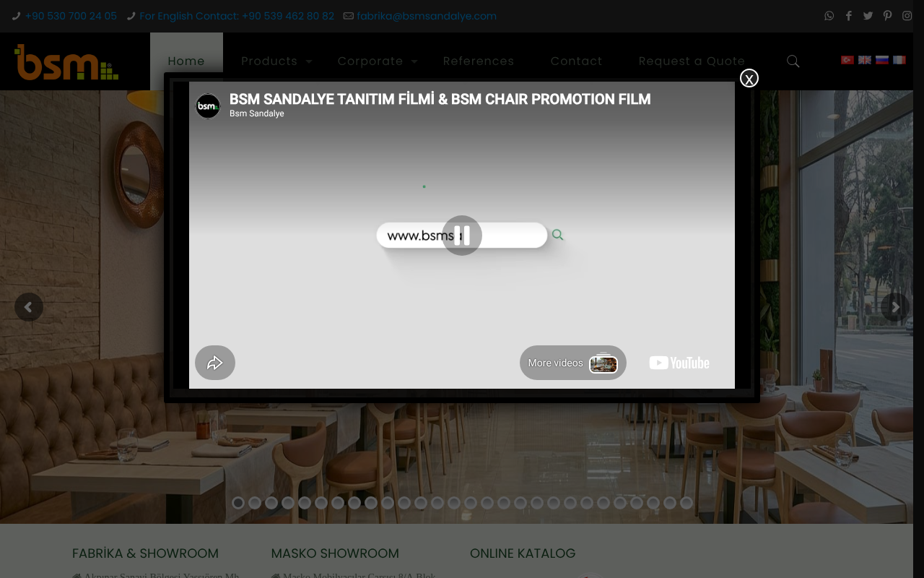Image resolution: width=924 pixels, height=578 pixels.
Task: Expand the Corporate submenu arrow
Action: point(414,62)
